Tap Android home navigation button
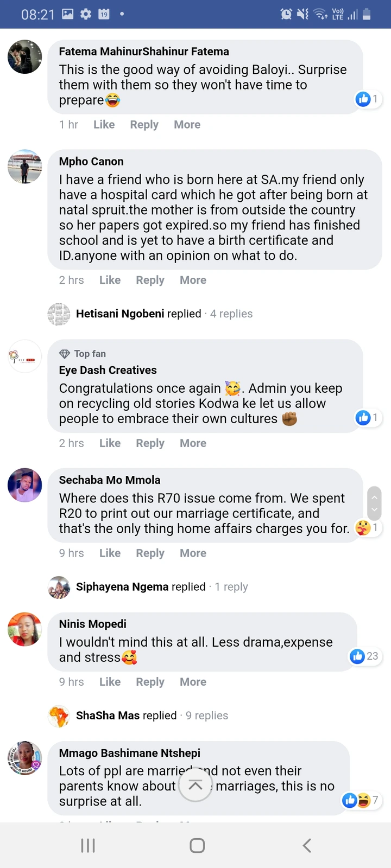 [197, 845]
